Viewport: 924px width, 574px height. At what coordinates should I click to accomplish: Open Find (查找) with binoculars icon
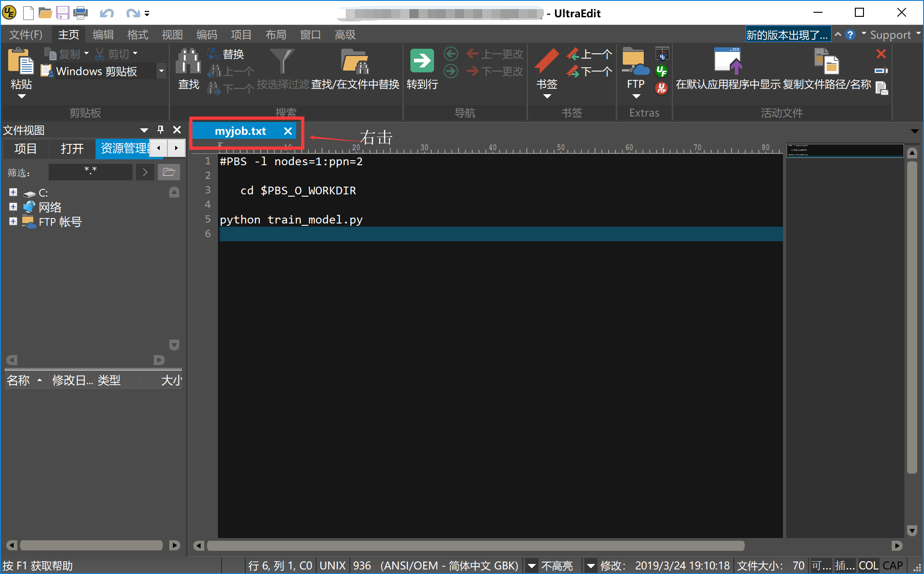[188, 68]
